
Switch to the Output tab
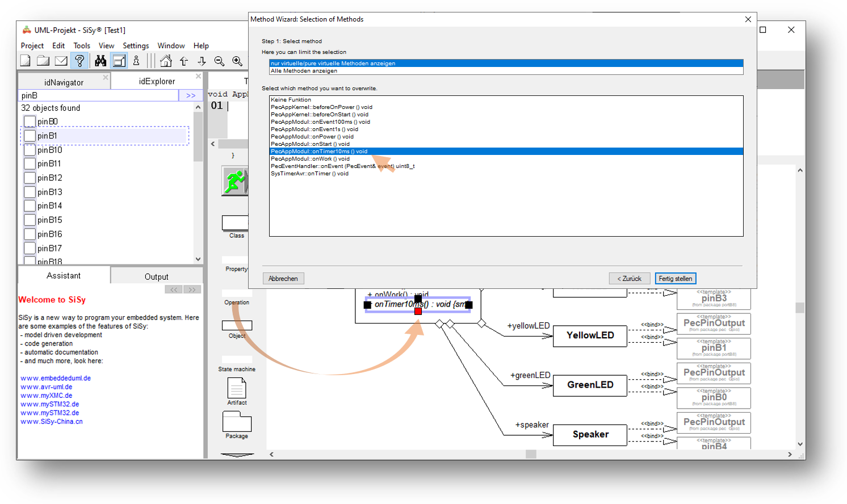(x=156, y=276)
